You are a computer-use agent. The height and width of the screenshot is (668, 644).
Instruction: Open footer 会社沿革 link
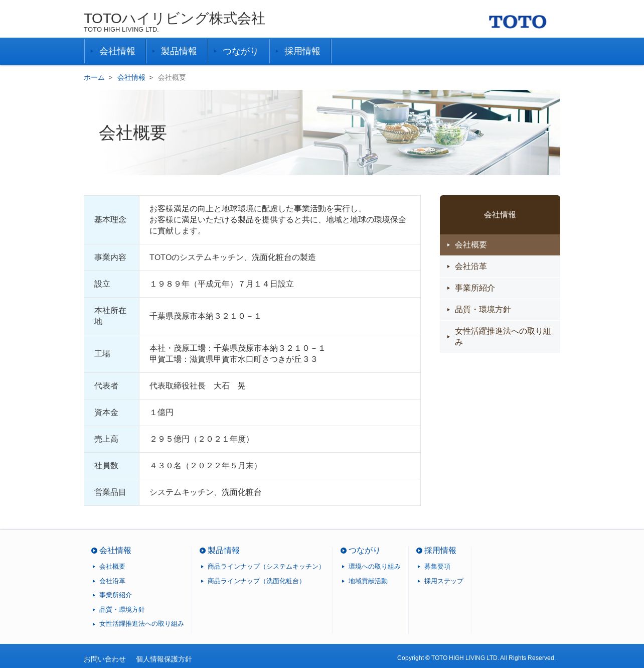112,581
